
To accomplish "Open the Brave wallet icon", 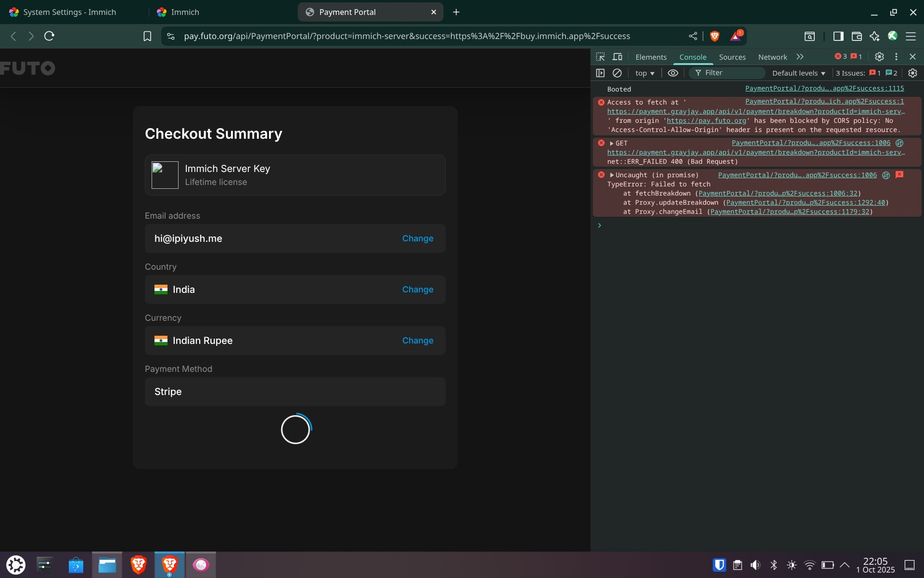I will (856, 36).
